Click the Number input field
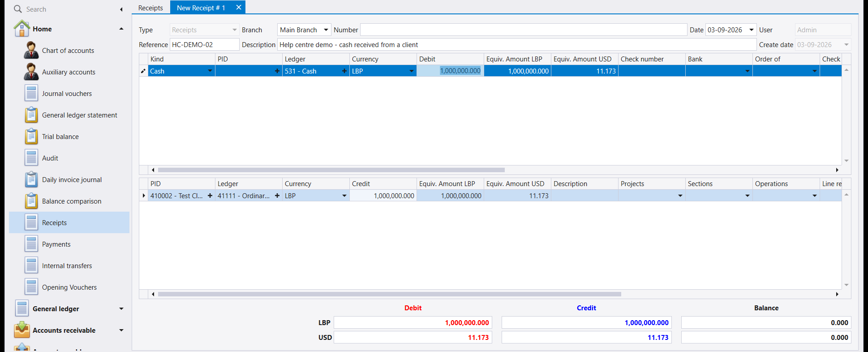 tap(523, 30)
